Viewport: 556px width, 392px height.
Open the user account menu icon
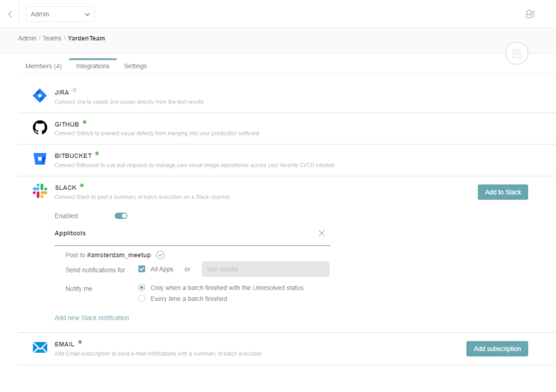coord(530,14)
